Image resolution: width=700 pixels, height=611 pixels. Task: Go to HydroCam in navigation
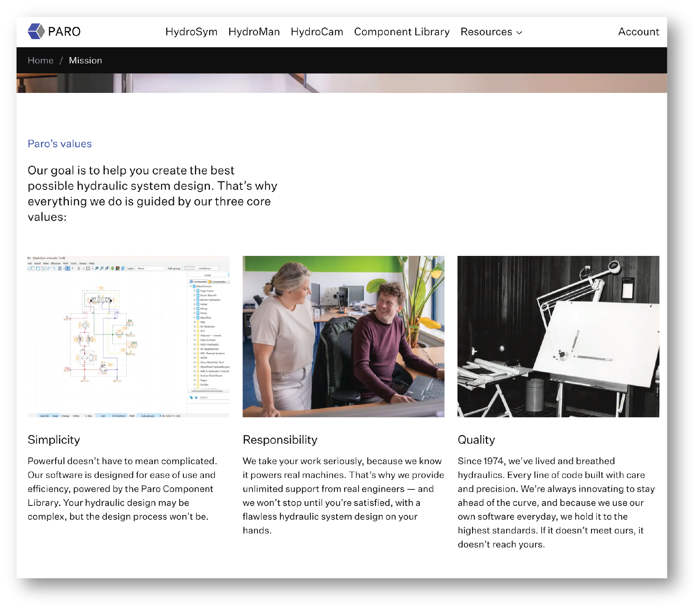tap(317, 32)
